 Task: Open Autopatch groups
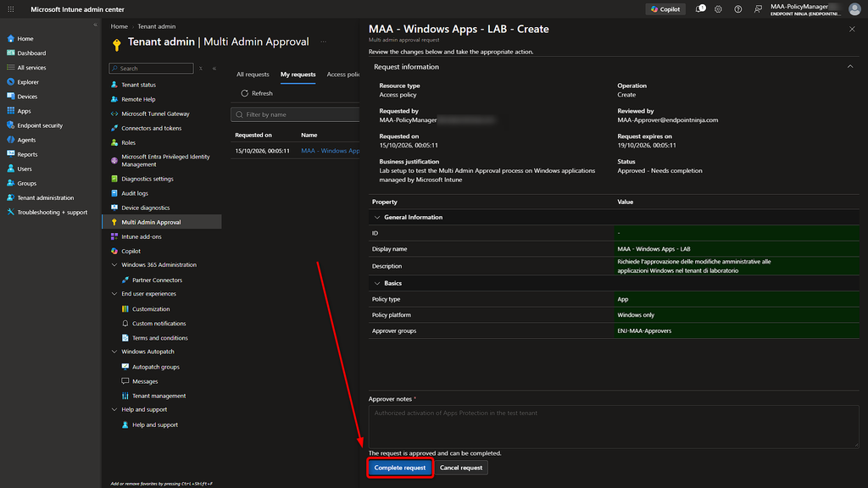coord(156,367)
